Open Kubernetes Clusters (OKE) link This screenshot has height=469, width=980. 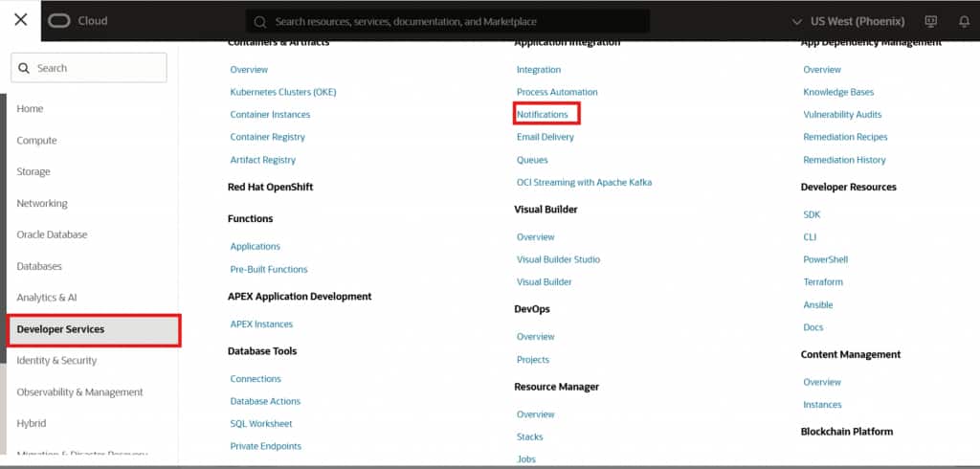point(283,92)
